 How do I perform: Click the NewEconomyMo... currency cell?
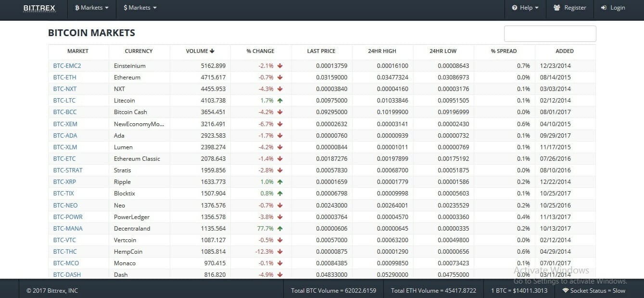pyautogui.click(x=139, y=124)
